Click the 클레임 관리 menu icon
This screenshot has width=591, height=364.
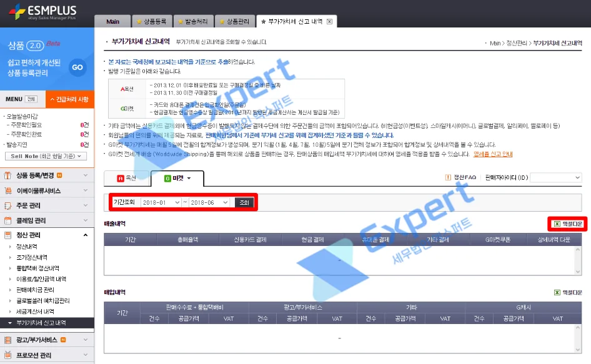[x=7, y=220]
